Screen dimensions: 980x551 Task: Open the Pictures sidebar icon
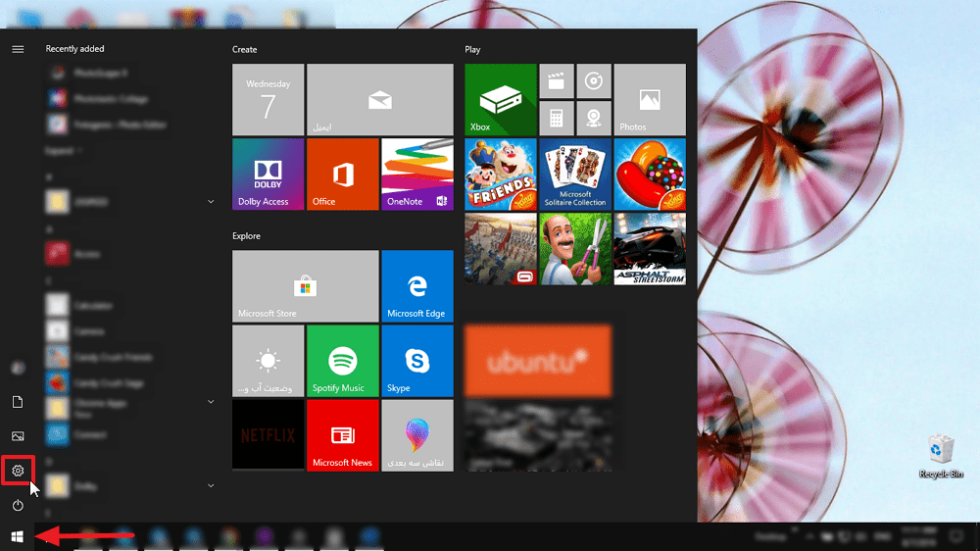click(18, 436)
